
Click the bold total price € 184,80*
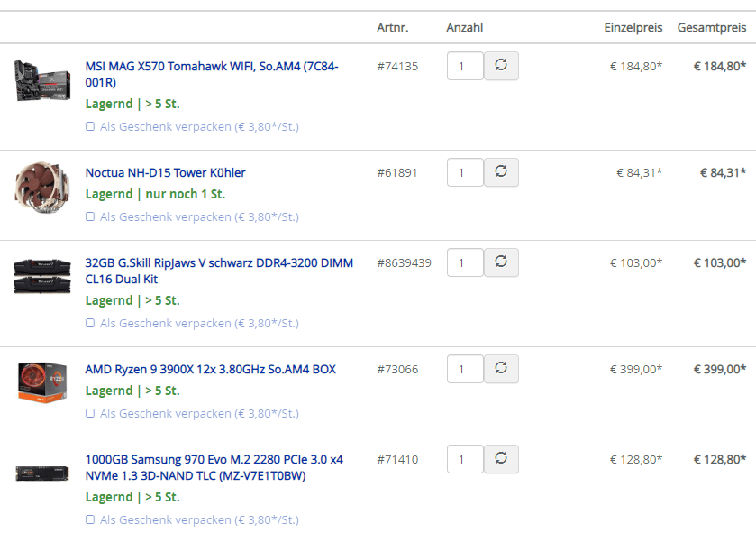tap(719, 66)
